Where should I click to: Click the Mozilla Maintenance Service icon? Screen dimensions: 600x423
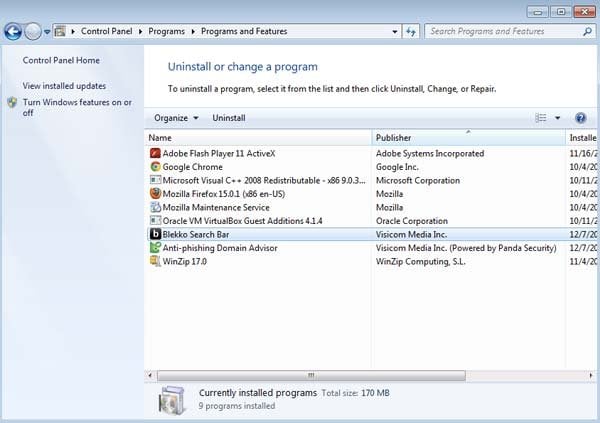[x=155, y=207]
